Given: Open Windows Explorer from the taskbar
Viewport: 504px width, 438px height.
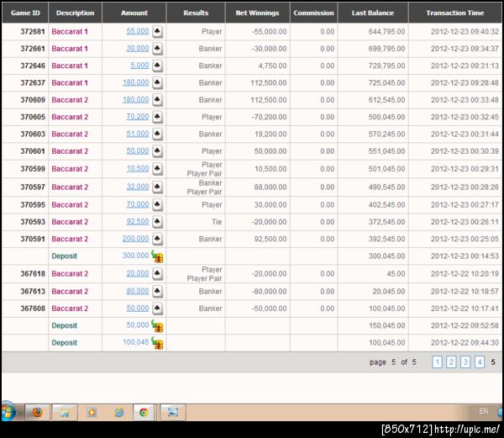Looking at the screenshot, I should click(x=65, y=412).
